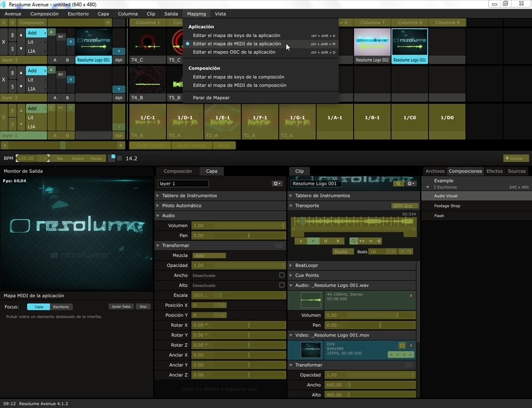Adjust the layer Opacidad slider
The image size is (532, 408).
click(239, 265)
